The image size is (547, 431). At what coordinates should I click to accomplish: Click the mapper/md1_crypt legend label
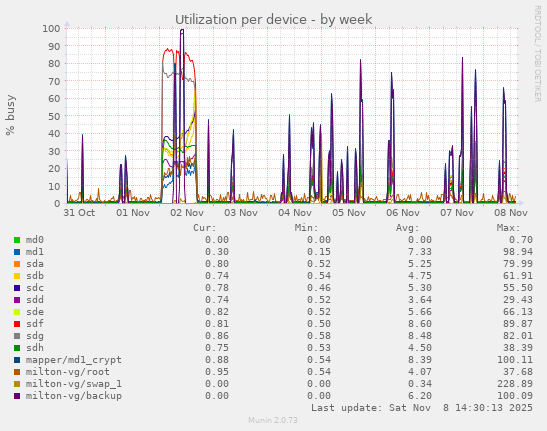74,360
